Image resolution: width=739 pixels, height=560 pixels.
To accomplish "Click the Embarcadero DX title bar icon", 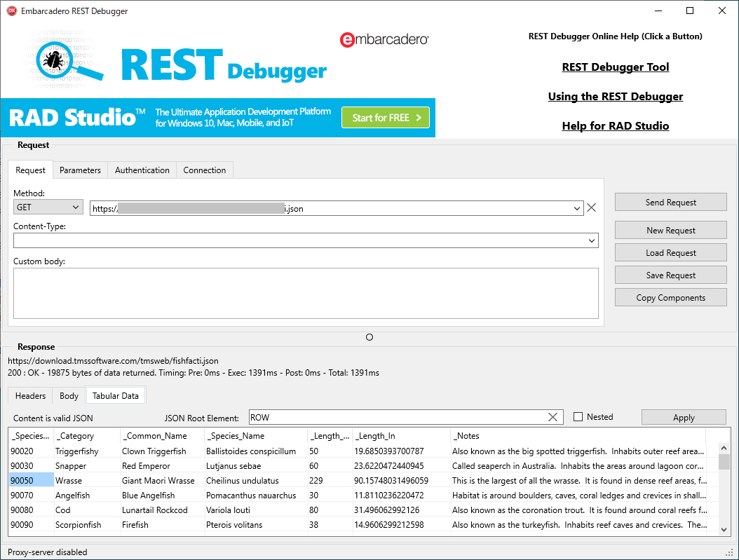I will pos(12,11).
